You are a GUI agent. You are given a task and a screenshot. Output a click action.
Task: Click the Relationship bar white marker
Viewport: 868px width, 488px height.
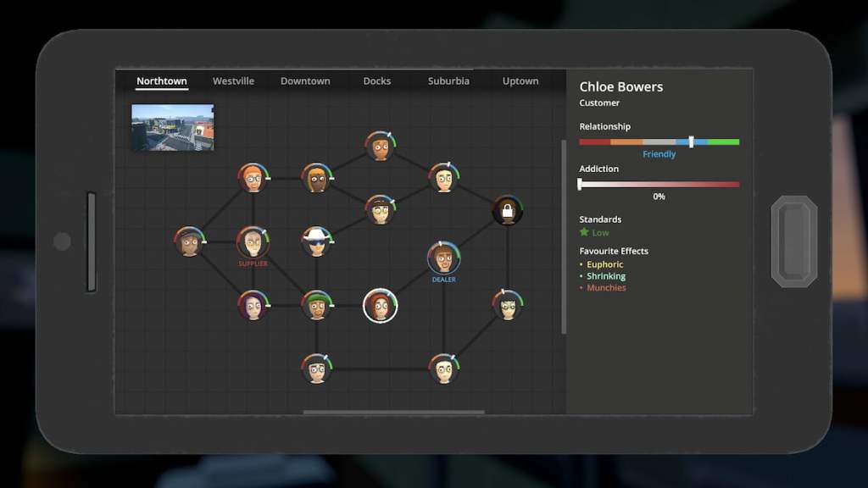pos(691,142)
